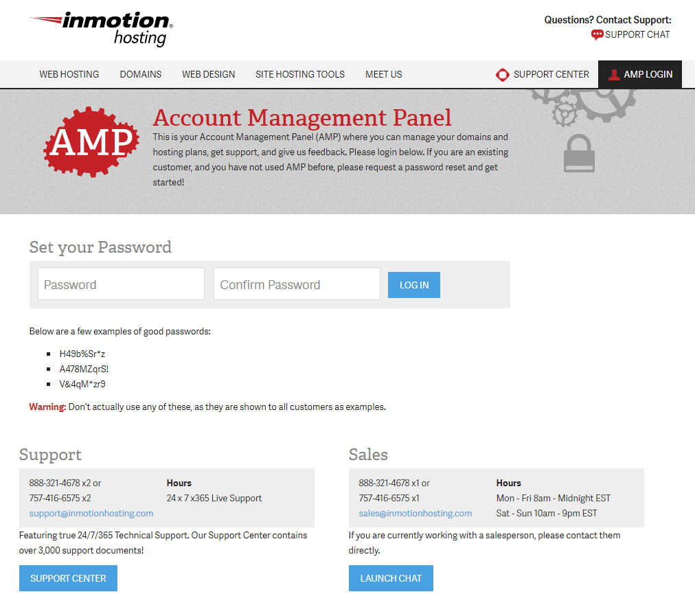Click the Sales section heading

coord(368,455)
